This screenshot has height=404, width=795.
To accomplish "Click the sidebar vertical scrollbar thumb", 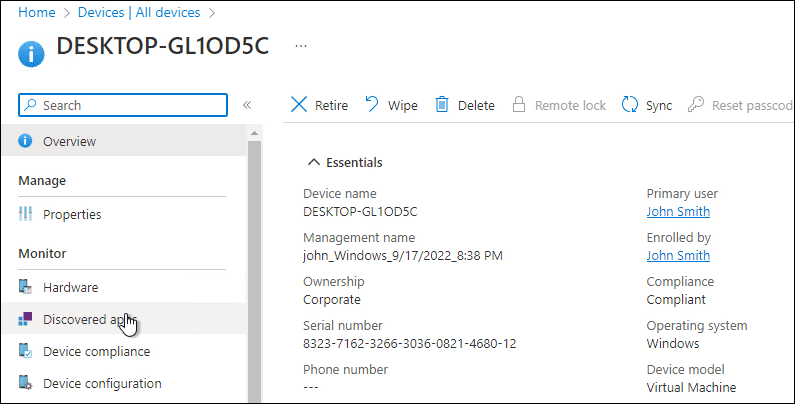I will (x=254, y=271).
